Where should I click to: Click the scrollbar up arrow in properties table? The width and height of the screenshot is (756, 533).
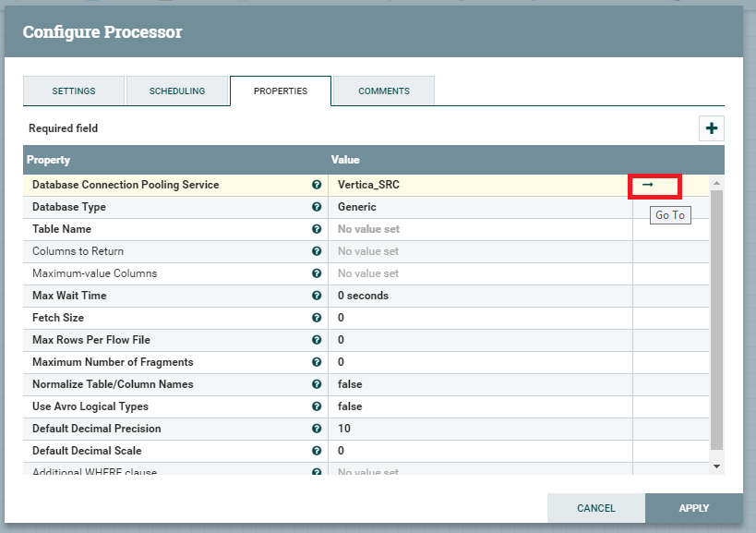(716, 183)
